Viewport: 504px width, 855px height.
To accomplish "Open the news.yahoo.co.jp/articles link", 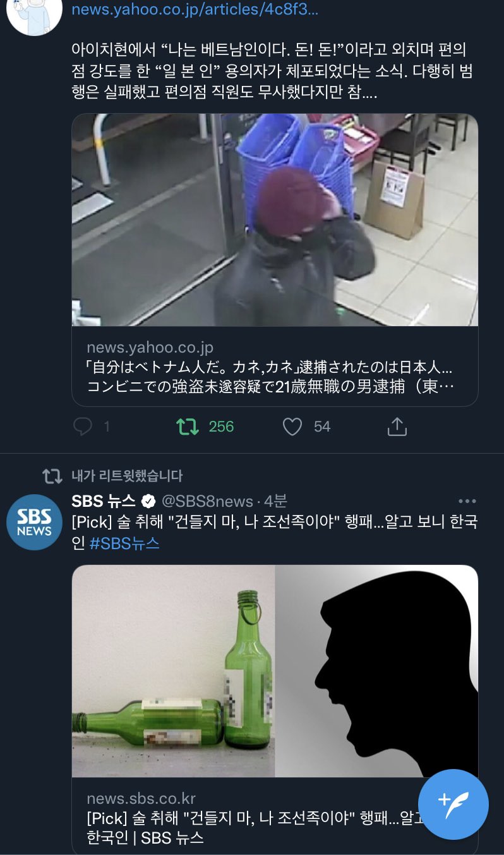I will pos(195,9).
